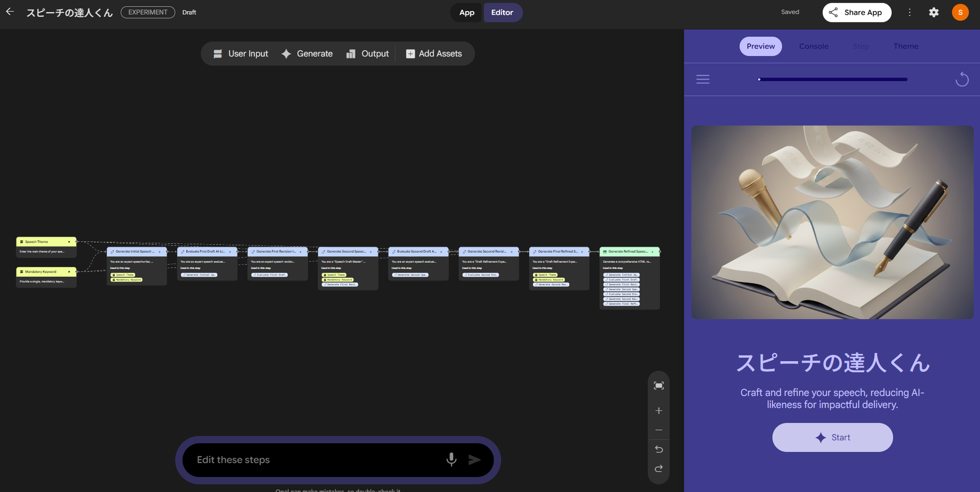Expand the Speech Theme node's play arrow

[69, 242]
